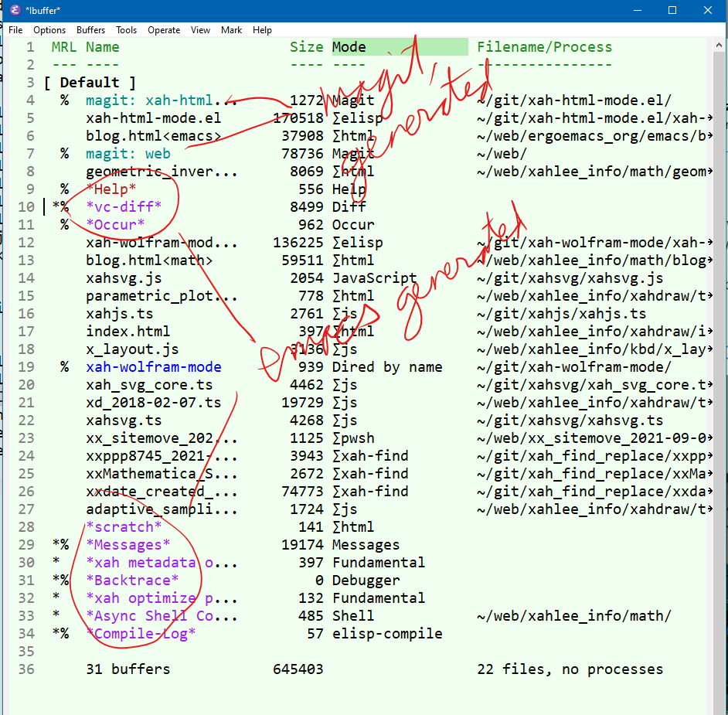Select the xahsvg.js buffer
This screenshot has width=728, height=715.
124,278
